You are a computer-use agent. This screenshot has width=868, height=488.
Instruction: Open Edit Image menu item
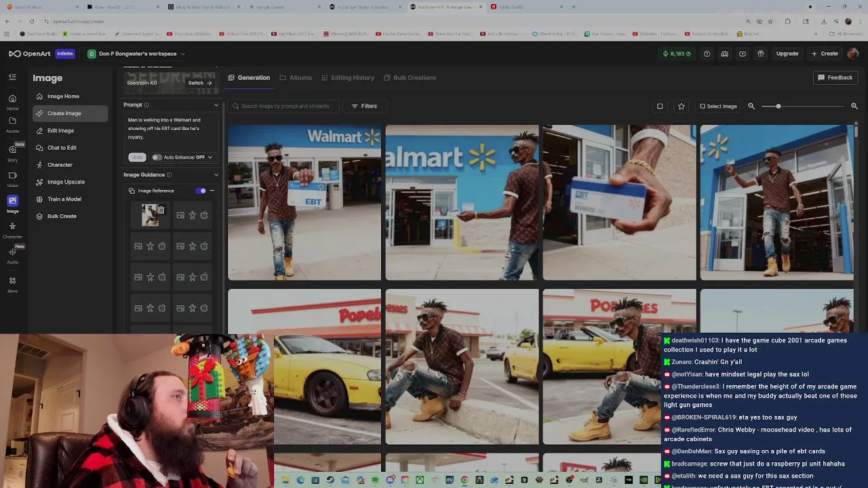click(70, 130)
